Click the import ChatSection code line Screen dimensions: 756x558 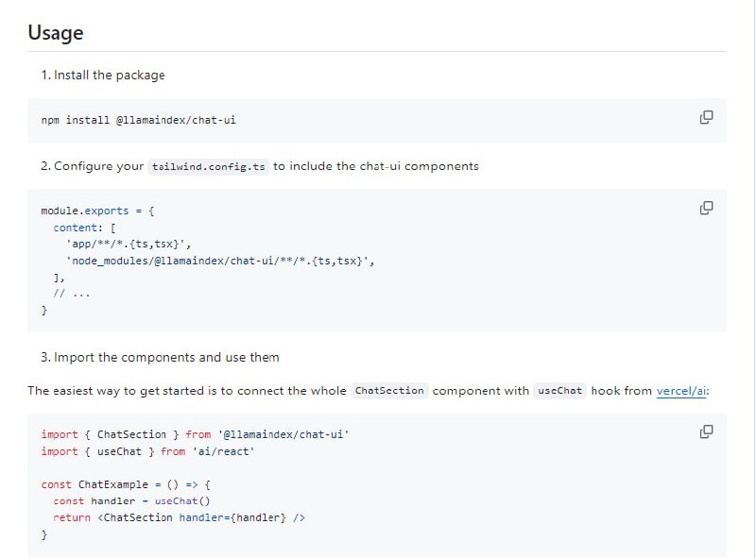point(196,434)
